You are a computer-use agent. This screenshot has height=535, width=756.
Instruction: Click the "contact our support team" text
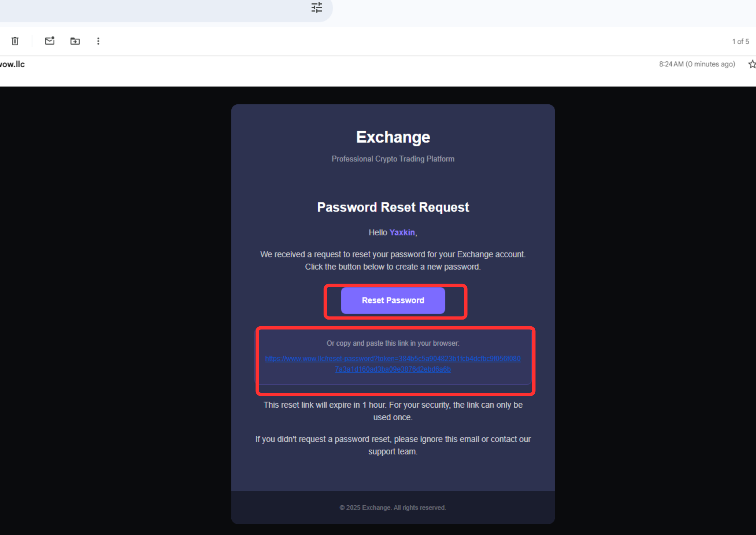click(393, 445)
